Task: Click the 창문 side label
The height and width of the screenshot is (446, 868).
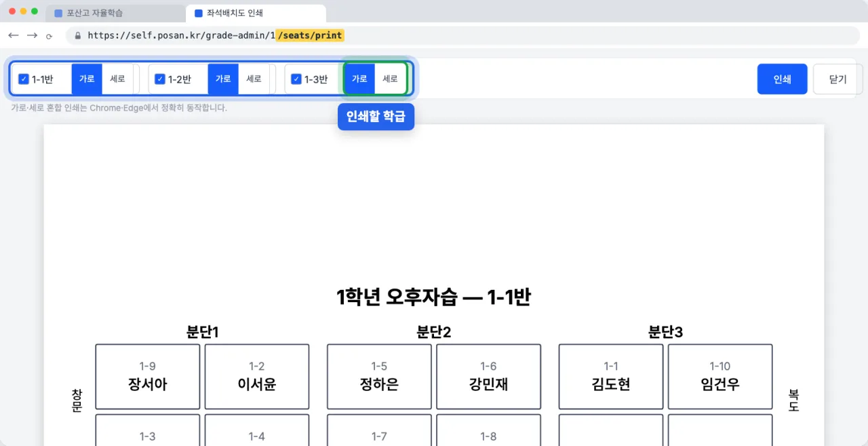Action: click(77, 401)
